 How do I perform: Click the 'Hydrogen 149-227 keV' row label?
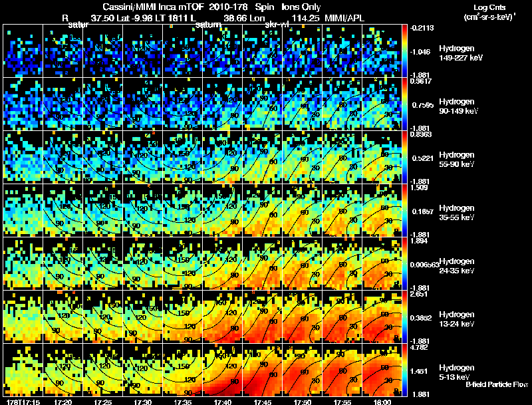pyautogui.click(x=460, y=53)
